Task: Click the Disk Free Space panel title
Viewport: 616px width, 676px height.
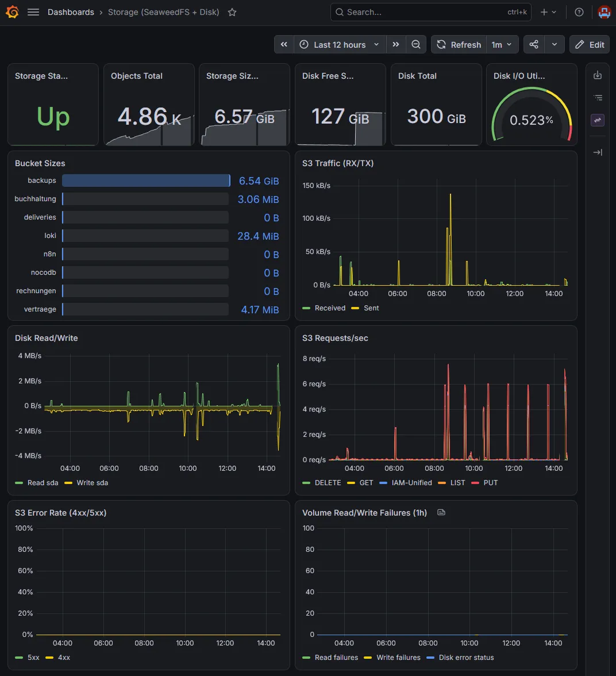Action: 328,76
